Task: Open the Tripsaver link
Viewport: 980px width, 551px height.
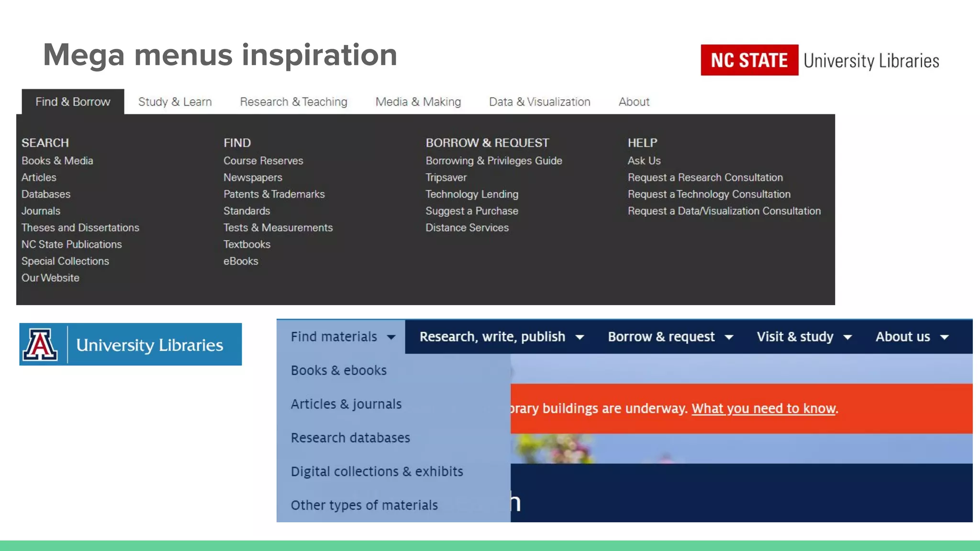Action: click(446, 177)
